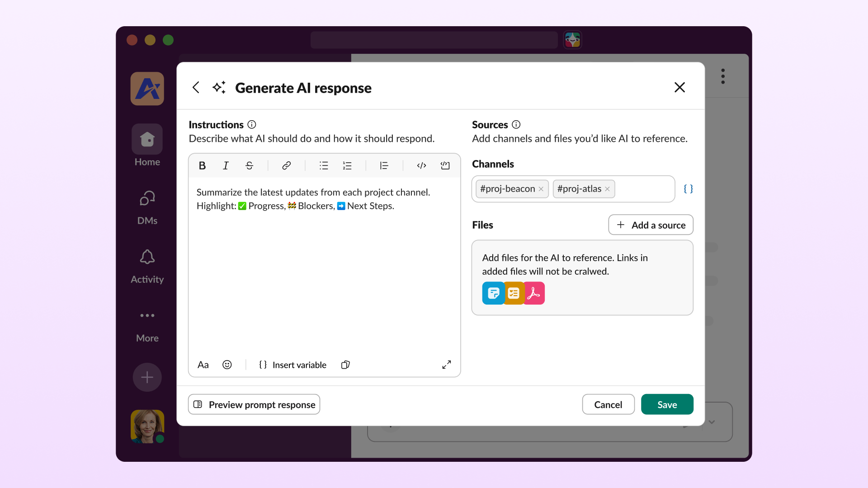Viewport: 868px width, 488px height.
Task: Apply strikethrough formatting
Action: [x=249, y=166]
